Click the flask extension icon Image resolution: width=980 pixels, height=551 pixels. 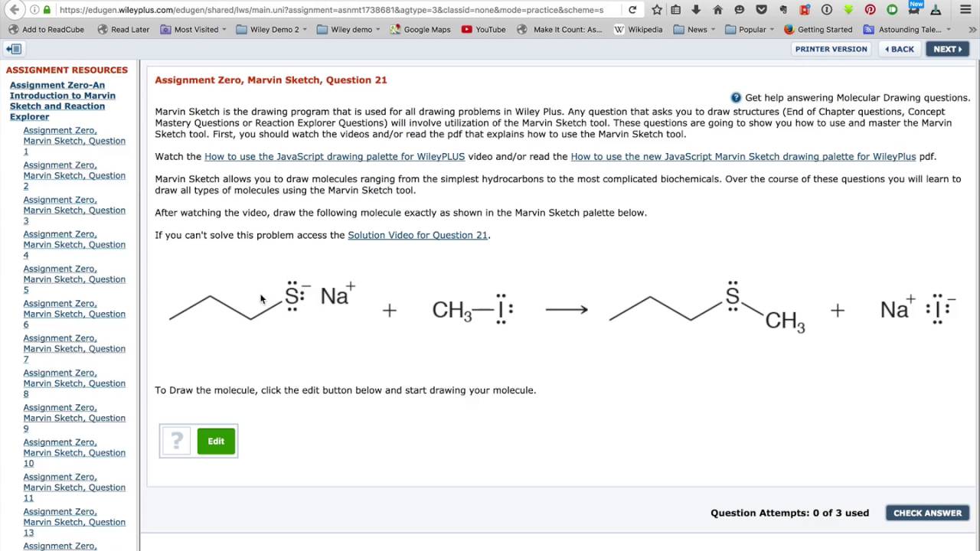pos(936,10)
